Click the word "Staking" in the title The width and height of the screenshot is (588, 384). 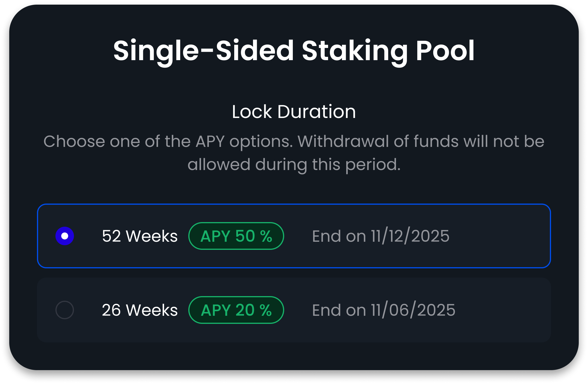(x=355, y=51)
